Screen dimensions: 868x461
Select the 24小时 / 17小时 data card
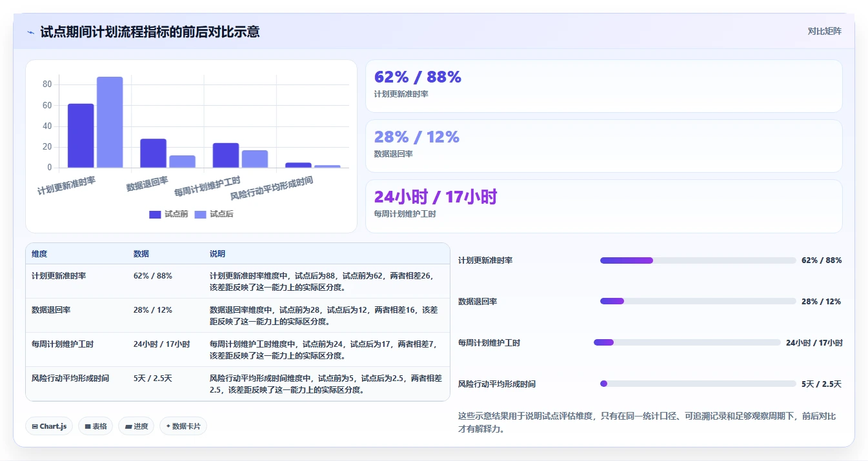click(603, 206)
